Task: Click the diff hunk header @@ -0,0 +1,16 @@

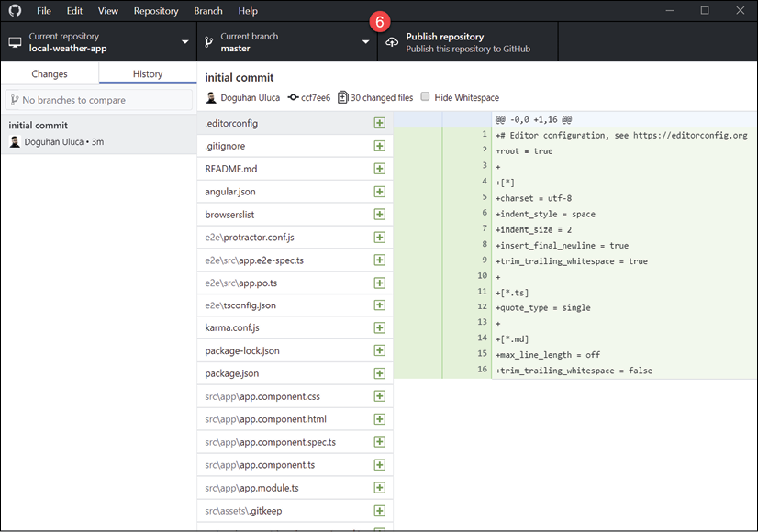Action: point(534,120)
